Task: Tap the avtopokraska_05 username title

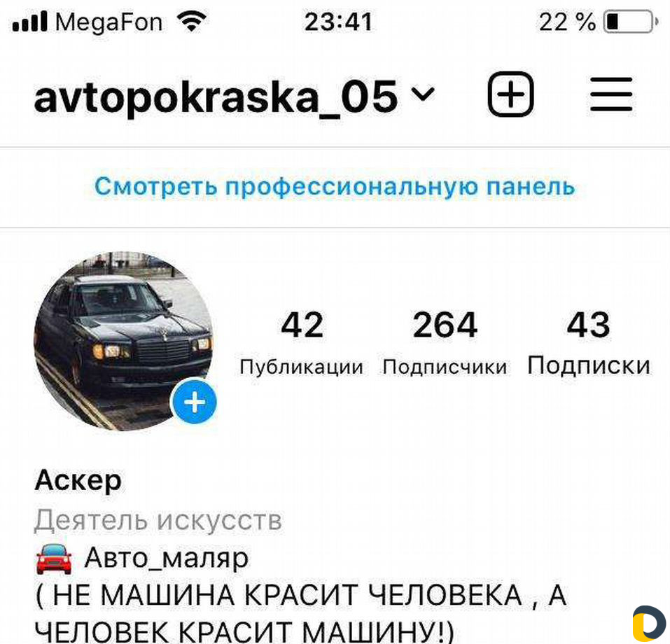Action: pos(216,97)
